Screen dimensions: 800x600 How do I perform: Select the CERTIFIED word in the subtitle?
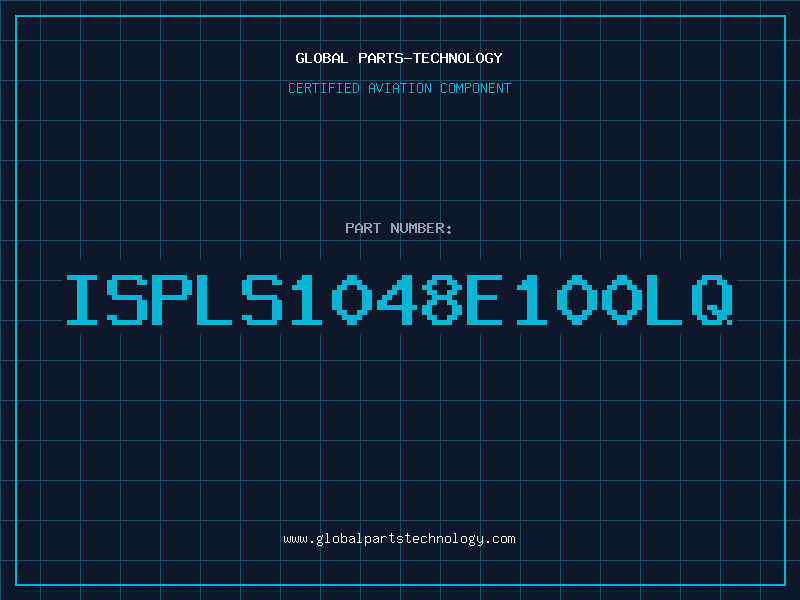pos(324,88)
